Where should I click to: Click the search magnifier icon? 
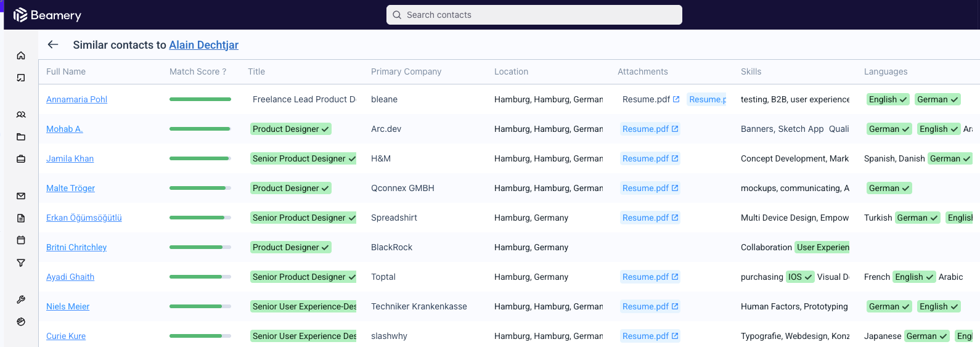pos(397,15)
